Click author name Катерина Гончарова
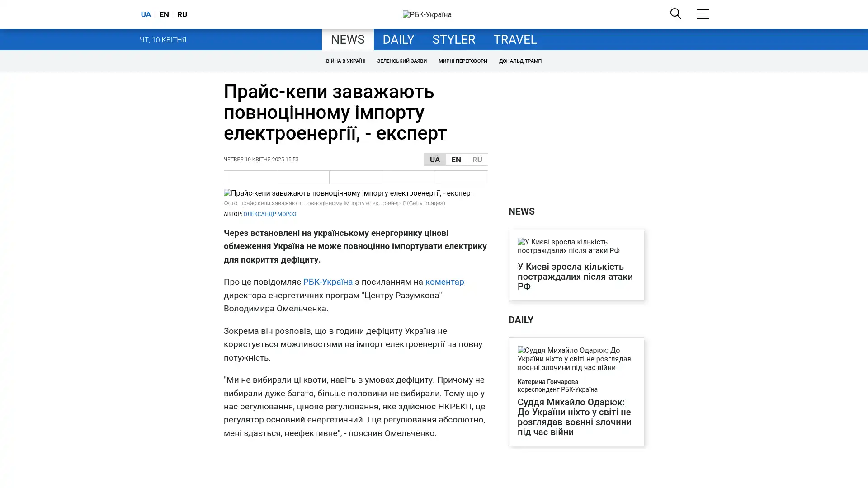The image size is (868, 488). click(x=547, y=382)
